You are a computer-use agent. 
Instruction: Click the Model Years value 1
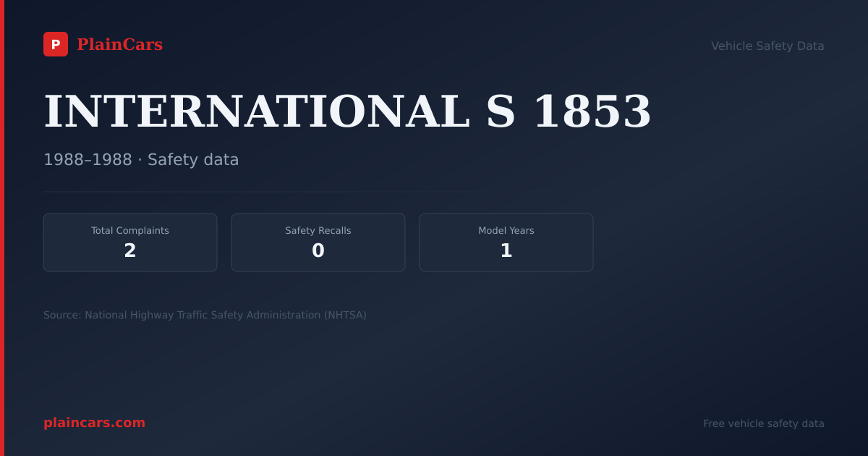click(x=506, y=251)
